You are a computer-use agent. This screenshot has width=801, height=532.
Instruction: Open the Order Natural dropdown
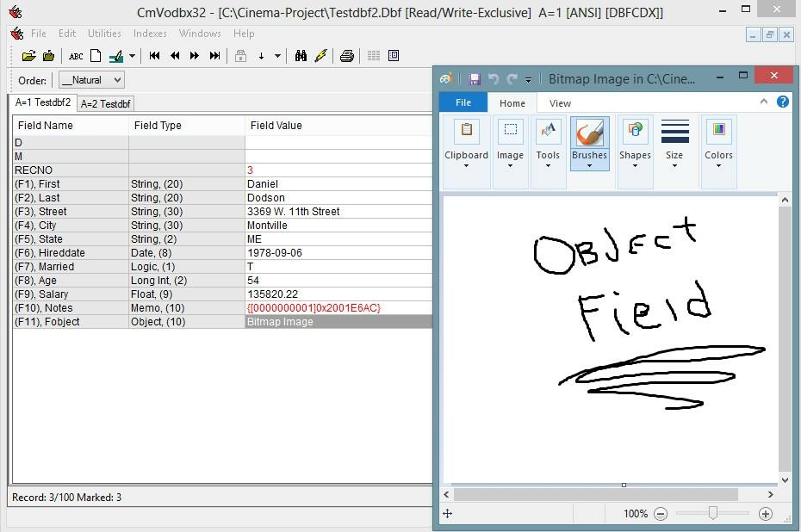91,80
